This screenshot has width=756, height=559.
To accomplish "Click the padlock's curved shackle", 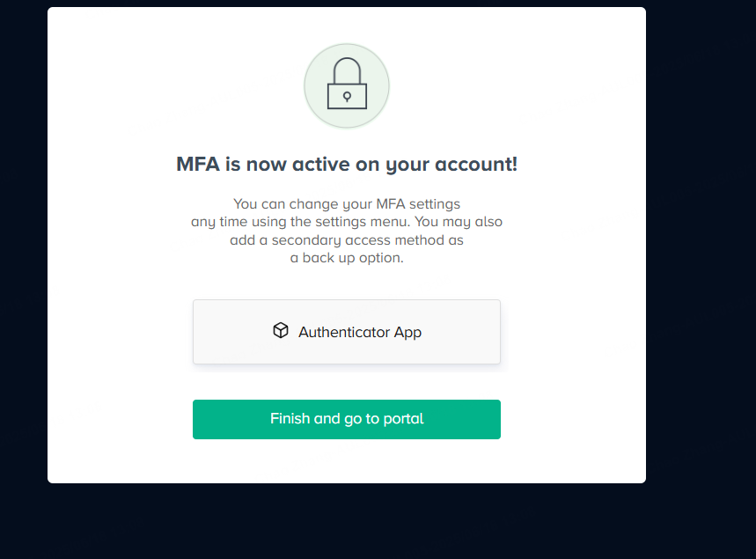I will point(347,70).
